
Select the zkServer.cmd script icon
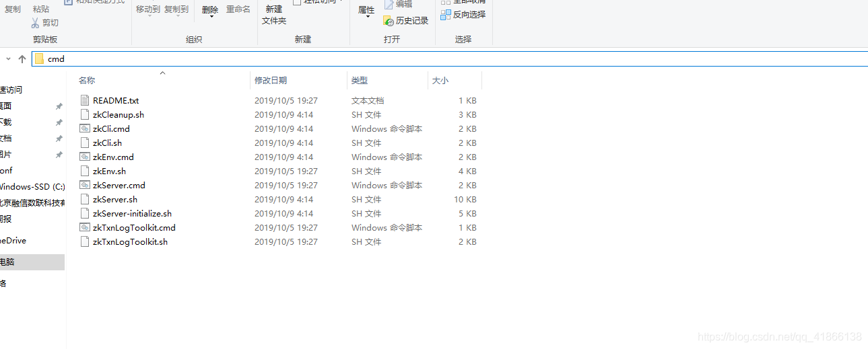(85, 185)
